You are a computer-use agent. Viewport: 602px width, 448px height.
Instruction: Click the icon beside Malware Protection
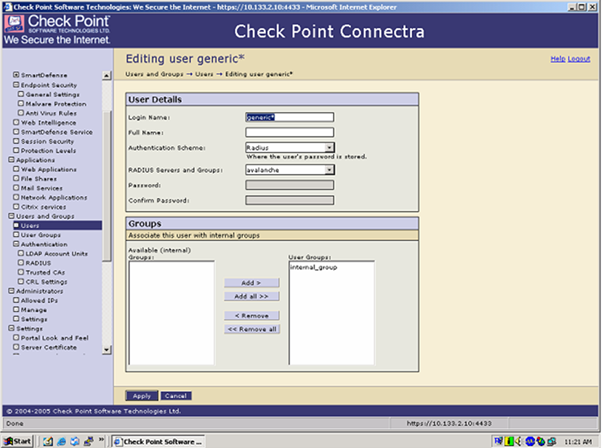coord(21,103)
